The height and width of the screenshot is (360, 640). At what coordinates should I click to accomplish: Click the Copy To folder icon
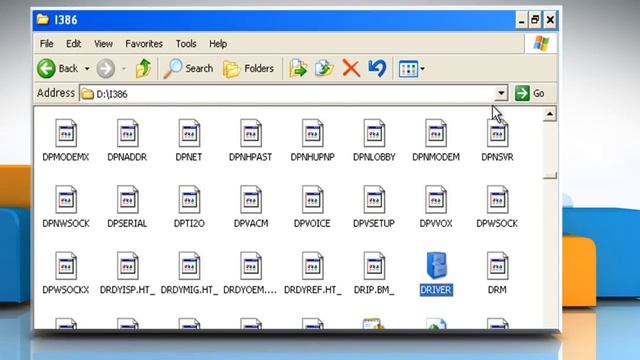[x=324, y=68]
